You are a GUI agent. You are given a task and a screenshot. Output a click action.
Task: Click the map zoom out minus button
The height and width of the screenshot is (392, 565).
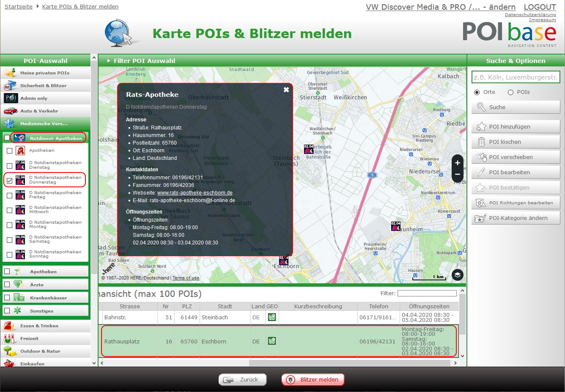click(457, 175)
